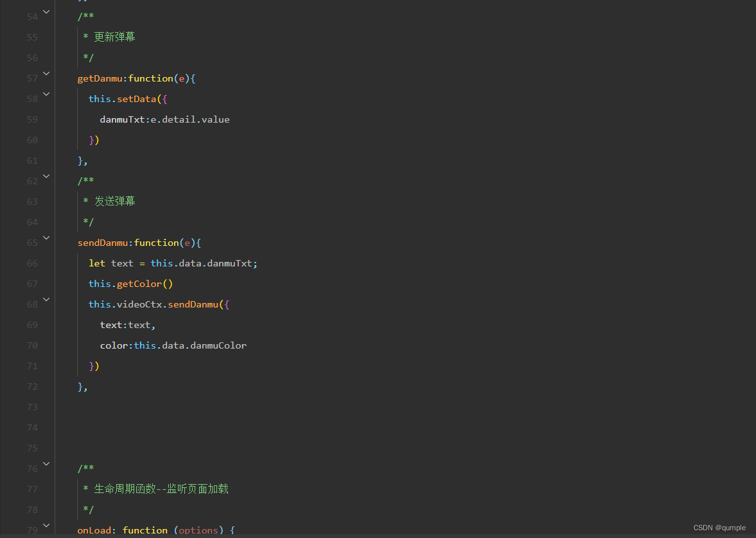Collapse the getDanmu function at line 57
756x538 pixels.
[46, 73]
